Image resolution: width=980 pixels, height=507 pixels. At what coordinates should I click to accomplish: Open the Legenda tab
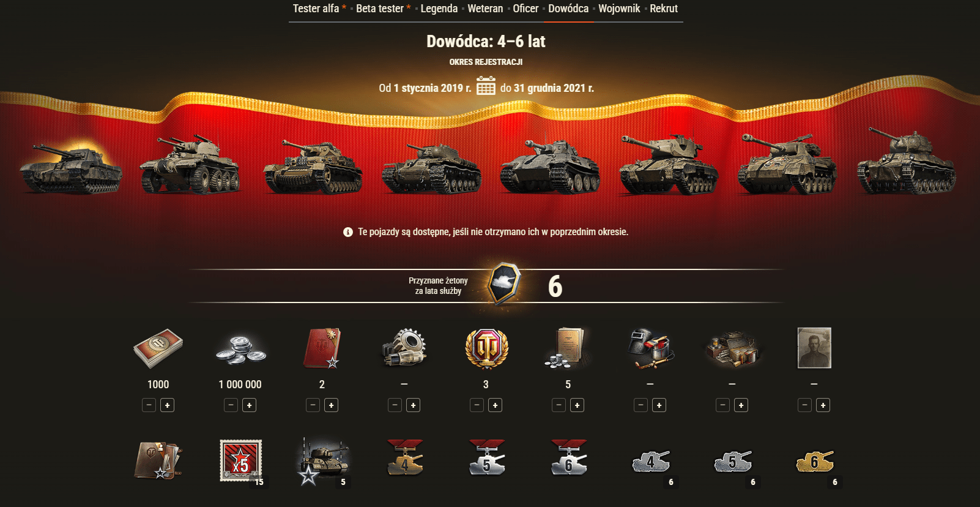[439, 9]
